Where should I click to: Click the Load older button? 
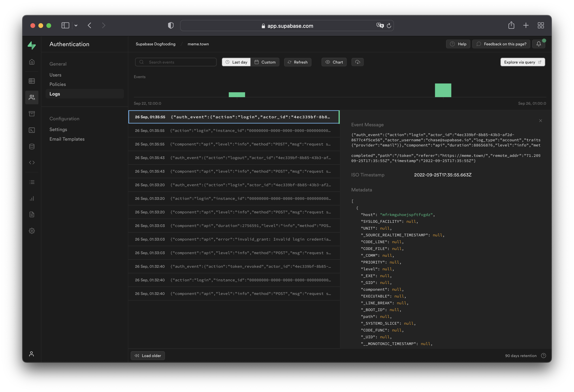pos(148,356)
